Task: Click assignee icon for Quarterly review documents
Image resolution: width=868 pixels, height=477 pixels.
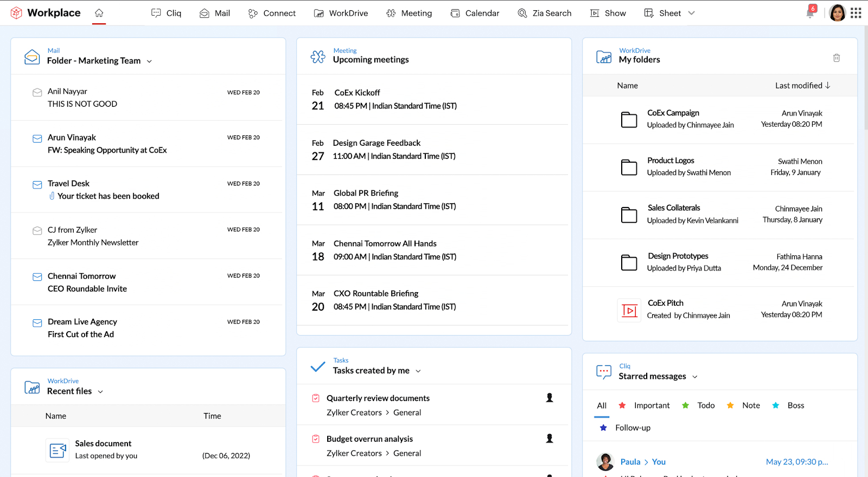Action: tap(550, 398)
